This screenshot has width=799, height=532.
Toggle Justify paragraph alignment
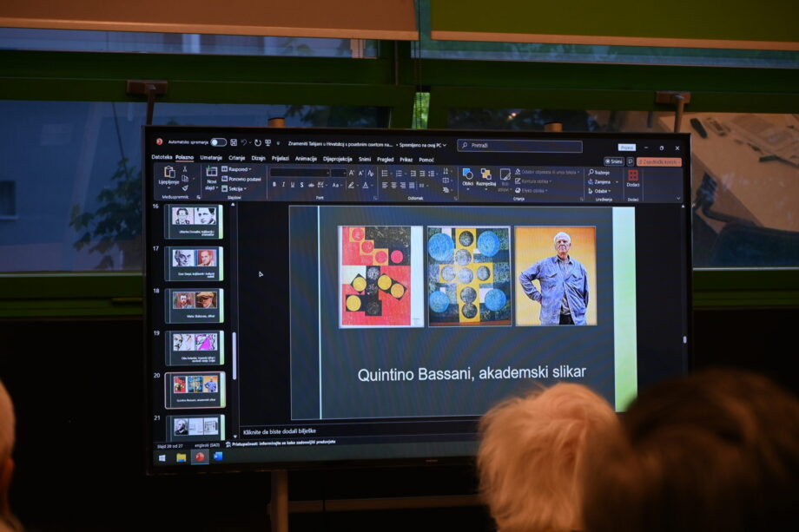pos(413,187)
